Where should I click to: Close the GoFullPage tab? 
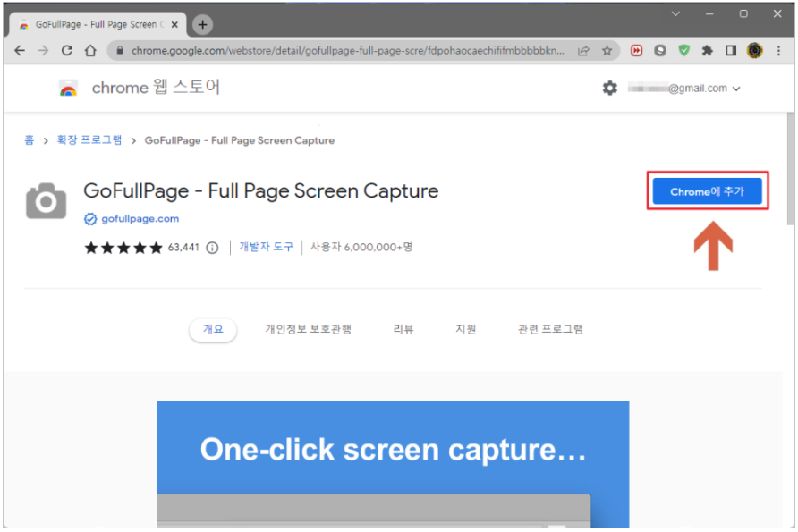(x=174, y=24)
